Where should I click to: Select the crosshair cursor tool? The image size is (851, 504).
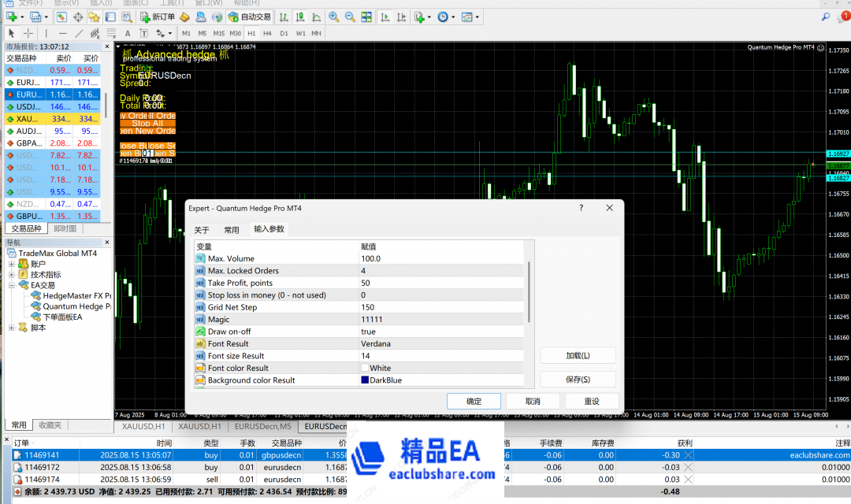28,33
